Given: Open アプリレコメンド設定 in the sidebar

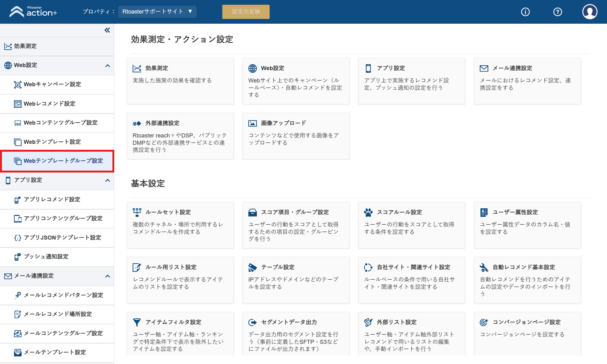Looking at the screenshot, I should (57, 199).
